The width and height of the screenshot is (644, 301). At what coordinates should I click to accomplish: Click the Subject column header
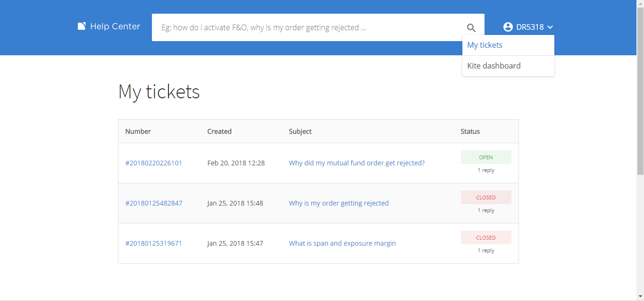click(x=300, y=131)
